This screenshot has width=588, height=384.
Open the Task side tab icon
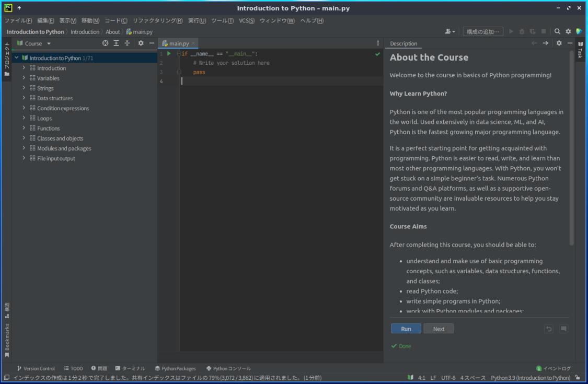(580, 50)
